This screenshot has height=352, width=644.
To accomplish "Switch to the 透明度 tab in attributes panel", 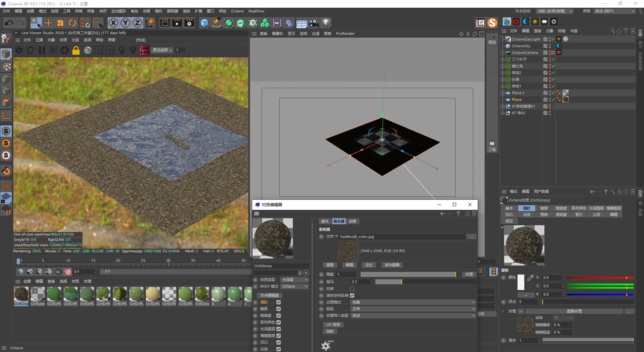I will 561,215.
